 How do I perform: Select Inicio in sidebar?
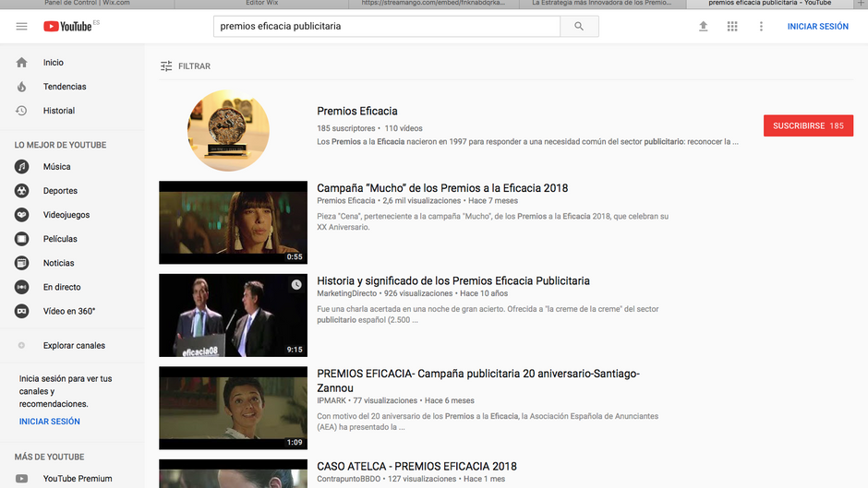click(54, 63)
